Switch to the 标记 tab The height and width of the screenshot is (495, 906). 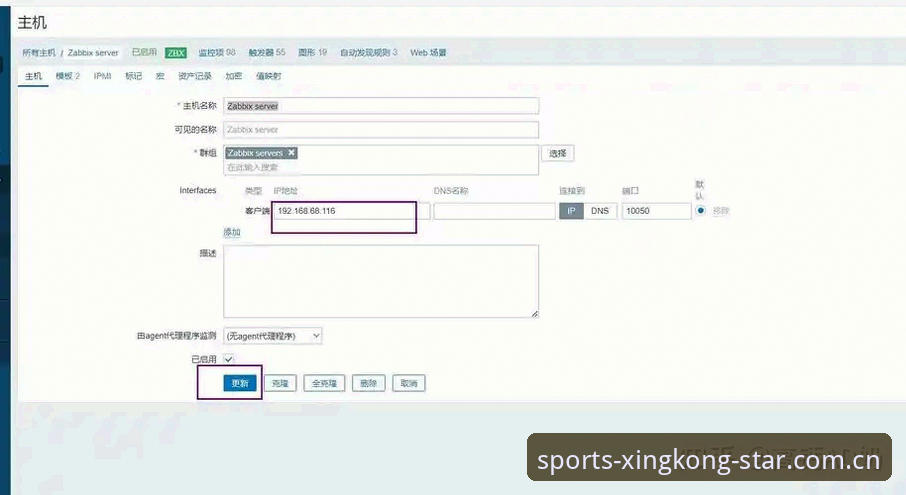point(133,76)
